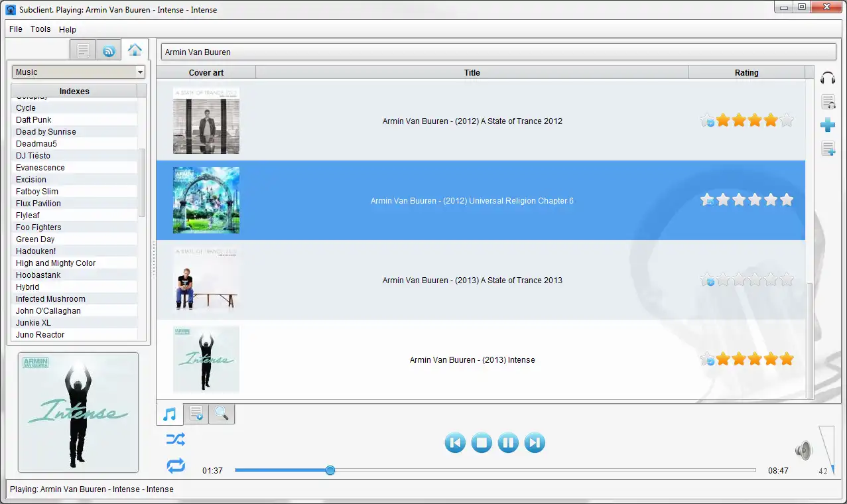The width and height of the screenshot is (847, 504).
Task: Toggle repeat playback mode
Action: (176, 466)
